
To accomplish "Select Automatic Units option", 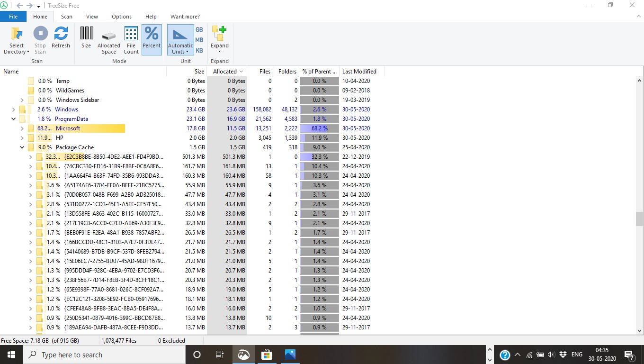I will coord(180,40).
